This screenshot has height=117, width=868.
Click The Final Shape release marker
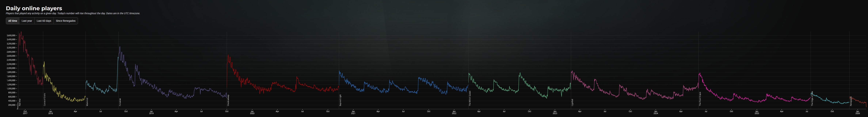(700, 99)
